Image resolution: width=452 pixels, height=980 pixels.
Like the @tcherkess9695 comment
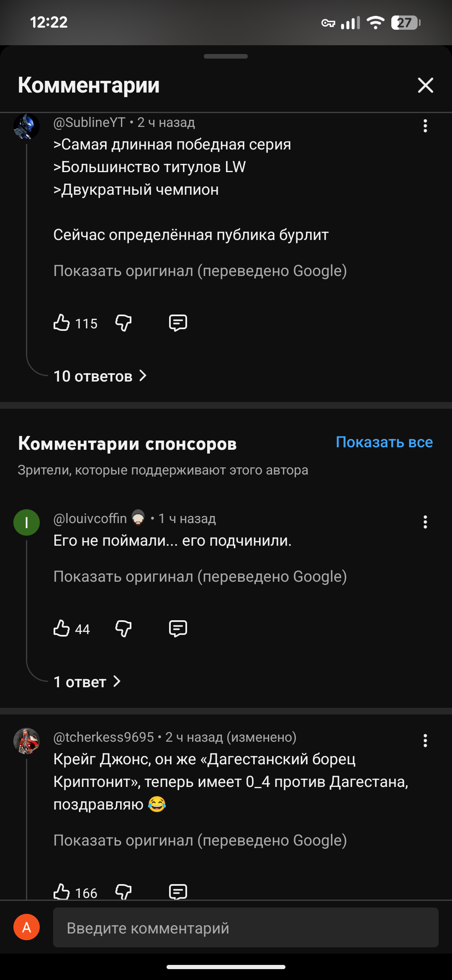[x=62, y=892]
